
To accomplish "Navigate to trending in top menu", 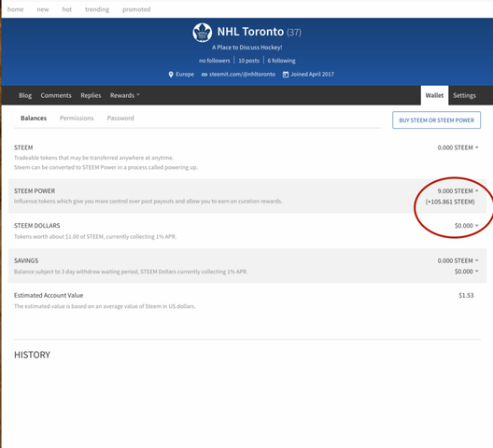I will [x=97, y=9].
